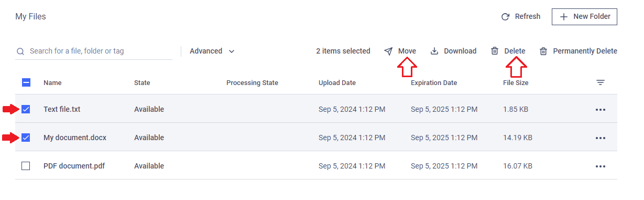Click the Refresh circular arrow icon

coord(506,17)
